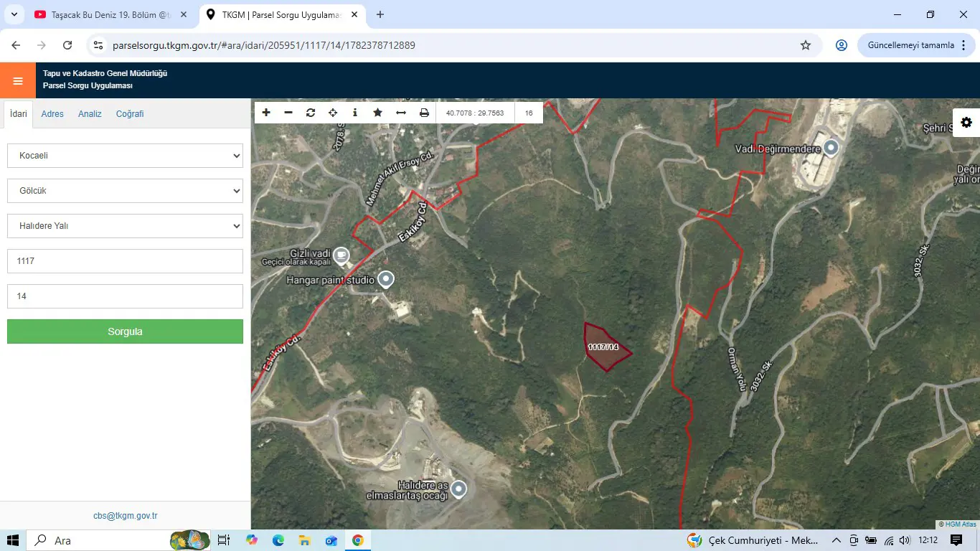The width and height of the screenshot is (980, 551).
Task: Switch to the İdari tab
Action: pyautogui.click(x=19, y=114)
